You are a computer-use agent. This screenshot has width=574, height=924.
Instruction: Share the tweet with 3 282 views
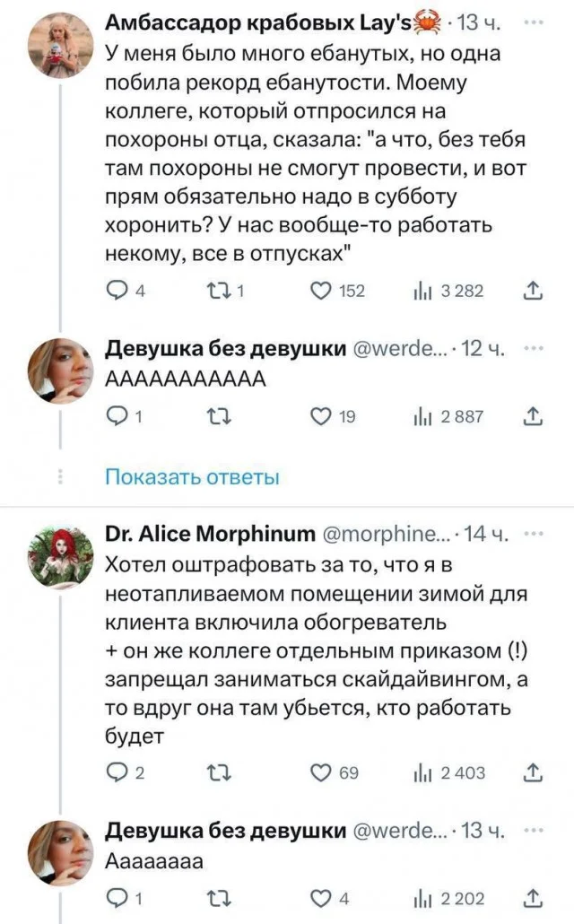[x=532, y=291]
